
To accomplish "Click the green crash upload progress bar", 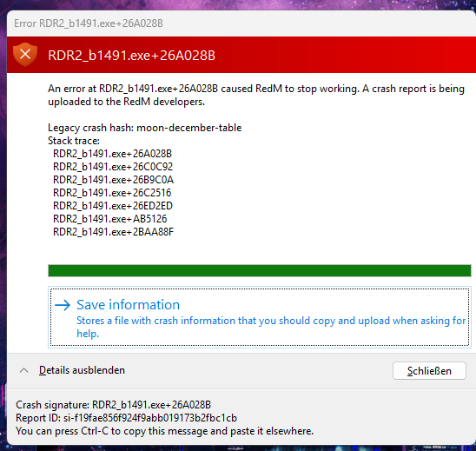I will tap(259, 270).
